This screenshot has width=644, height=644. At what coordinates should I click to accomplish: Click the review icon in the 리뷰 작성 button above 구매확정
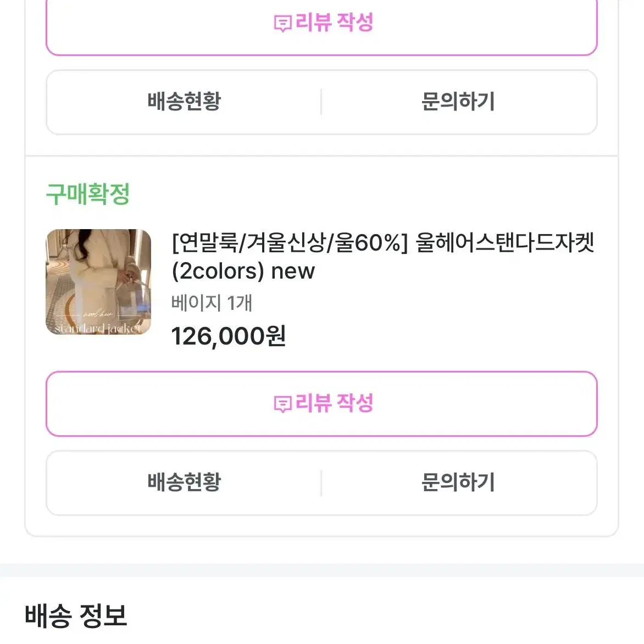pyautogui.click(x=282, y=24)
